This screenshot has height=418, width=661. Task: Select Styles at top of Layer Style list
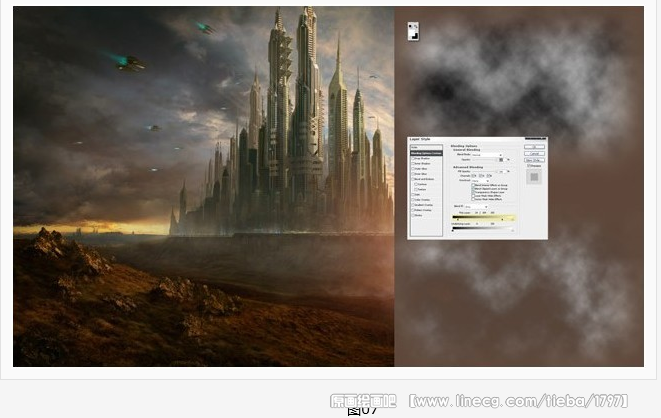426,147
